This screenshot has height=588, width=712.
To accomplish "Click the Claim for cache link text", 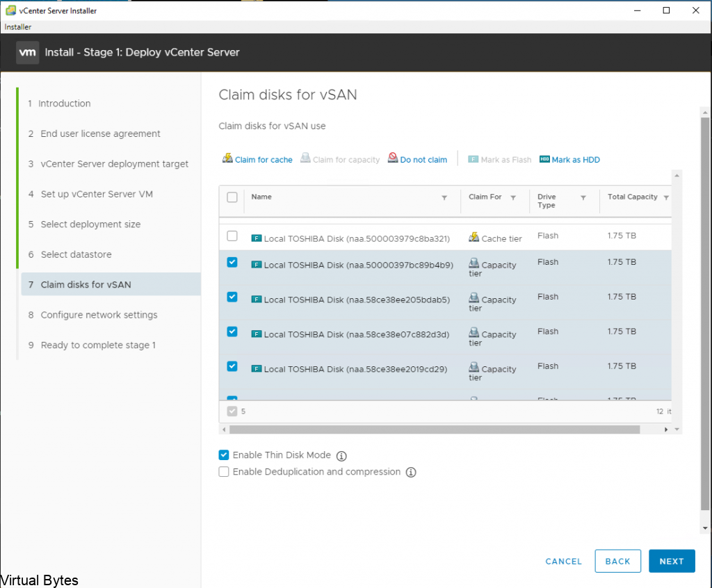I will (264, 160).
